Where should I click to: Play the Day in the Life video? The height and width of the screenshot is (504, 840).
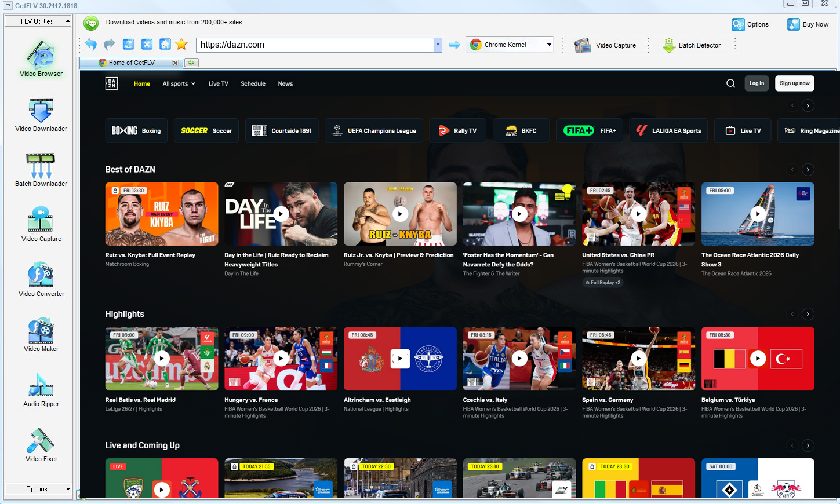coord(281,214)
